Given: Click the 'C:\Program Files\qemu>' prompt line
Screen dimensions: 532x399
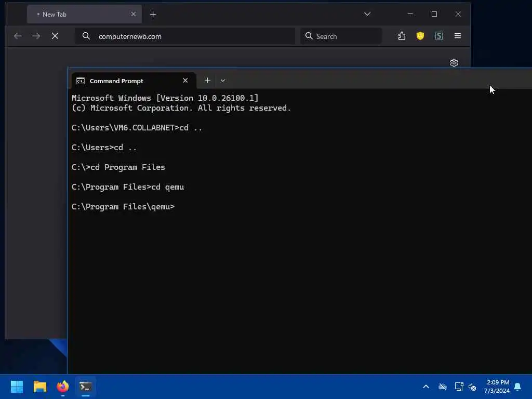Looking at the screenshot, I should 123,207.
